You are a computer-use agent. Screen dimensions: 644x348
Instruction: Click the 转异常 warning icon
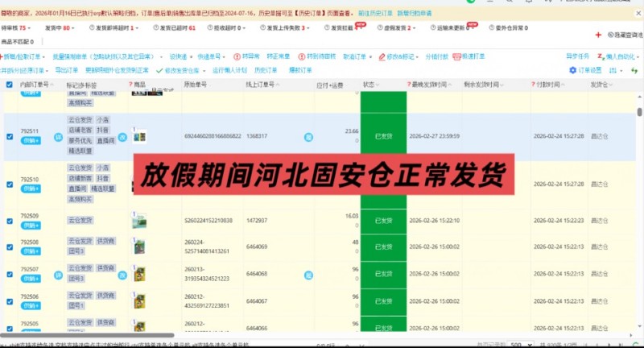click(x=237, y=56)
